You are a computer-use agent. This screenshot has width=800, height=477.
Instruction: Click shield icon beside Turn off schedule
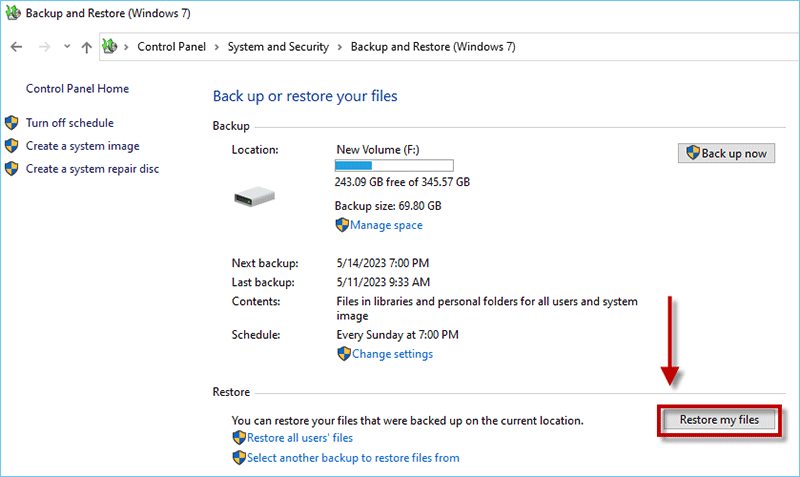pyautogui.click(x=12, y=123)
